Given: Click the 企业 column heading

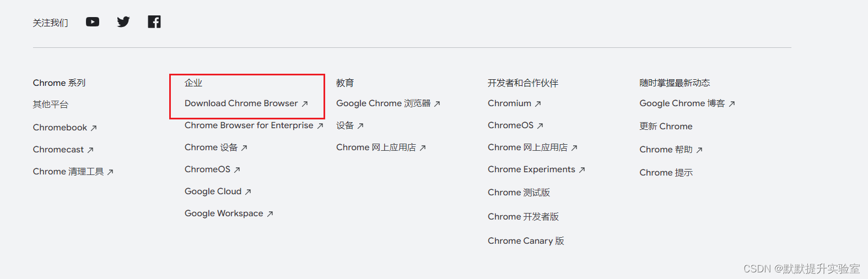Looking at the screenshot, I should pyautogui.click(x=193, y=83).
